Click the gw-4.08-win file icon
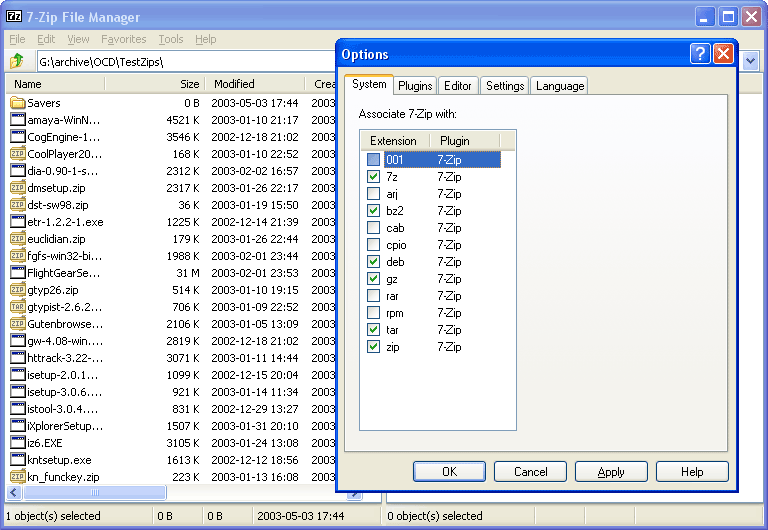This screenshot has height=530, width=768. [x=18, y=340]
